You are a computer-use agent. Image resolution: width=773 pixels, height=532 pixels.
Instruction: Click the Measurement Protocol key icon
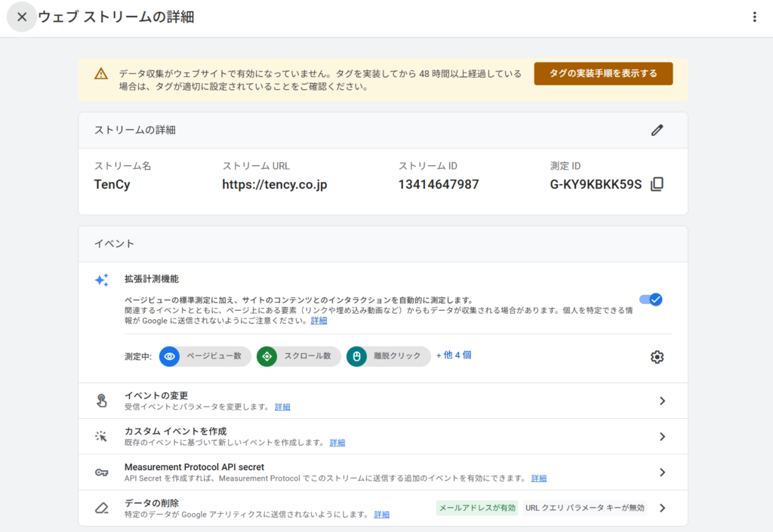pyautogui.click(x=101, y=472)
